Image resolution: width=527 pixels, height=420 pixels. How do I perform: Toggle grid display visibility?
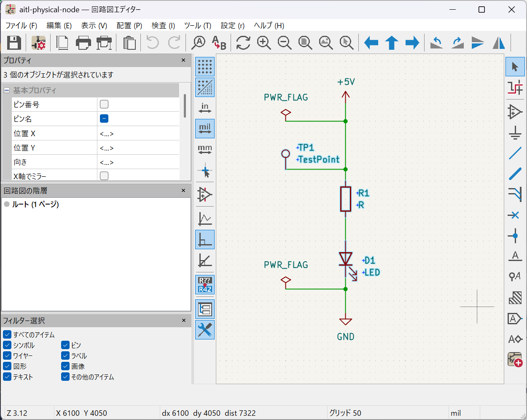click(x=205, y=67)
